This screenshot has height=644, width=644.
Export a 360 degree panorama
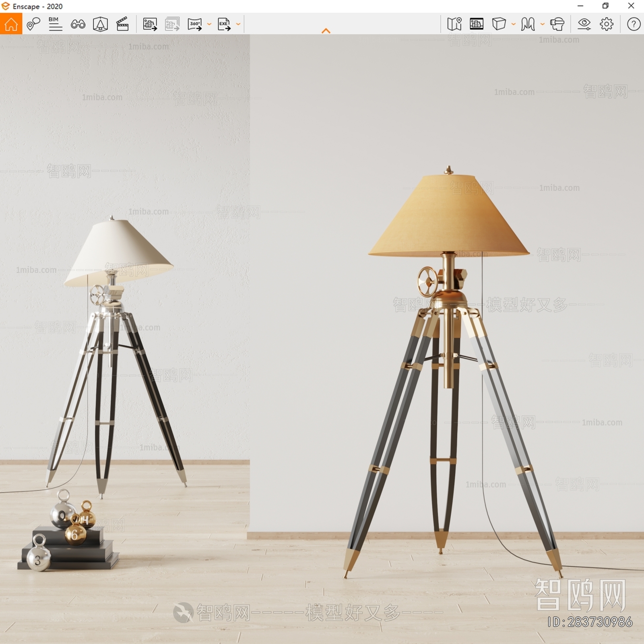click(195, 24)
